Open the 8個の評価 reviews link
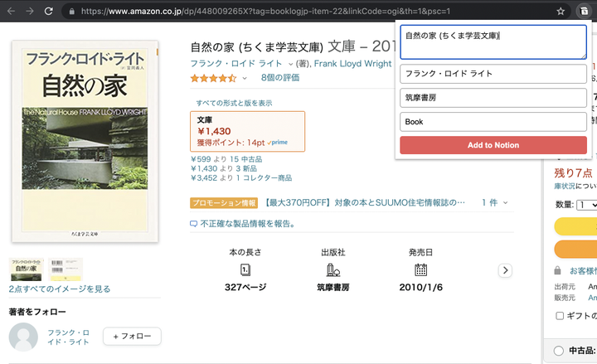Screen dimensions: 597x364 (x=279, y=78)
